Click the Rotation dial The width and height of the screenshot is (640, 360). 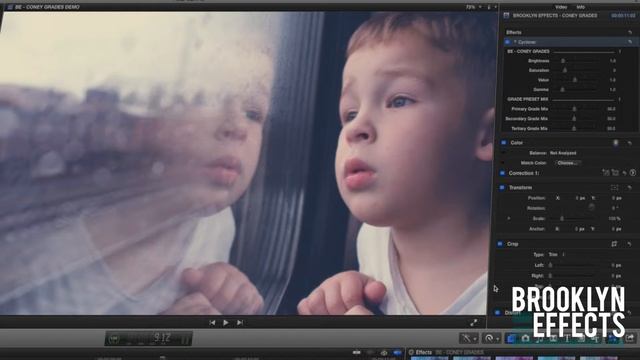pyautogui.click(x=591, y=207)
